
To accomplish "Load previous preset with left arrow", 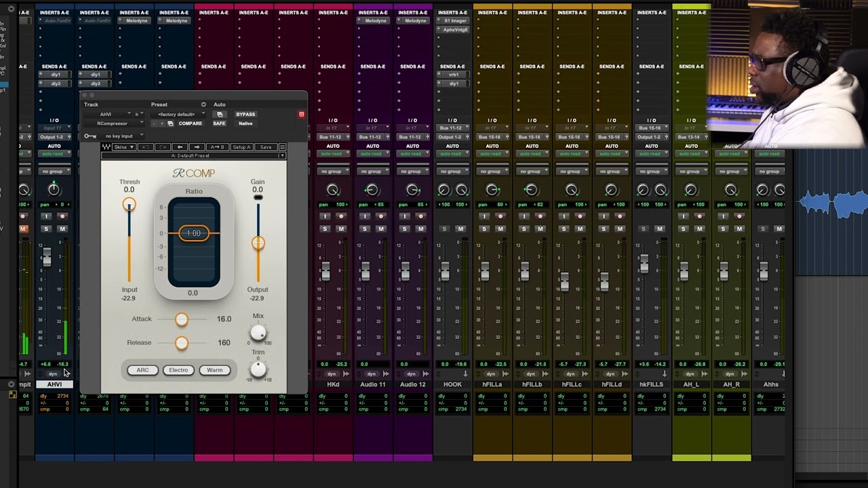I will click(180, 147).
